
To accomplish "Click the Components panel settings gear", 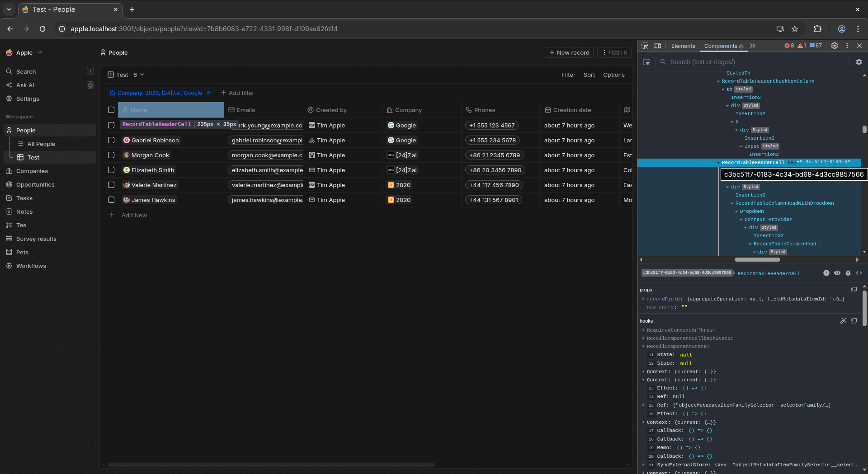I will (859, 62).
